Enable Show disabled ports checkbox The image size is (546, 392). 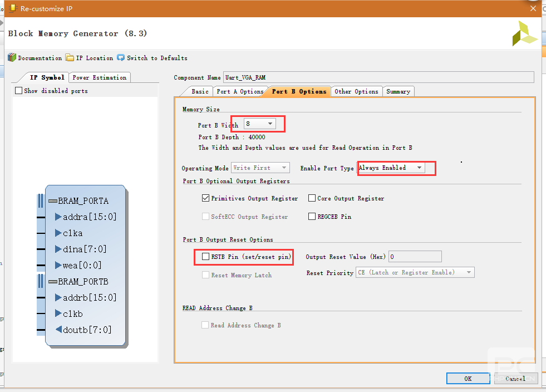[19, 91]
